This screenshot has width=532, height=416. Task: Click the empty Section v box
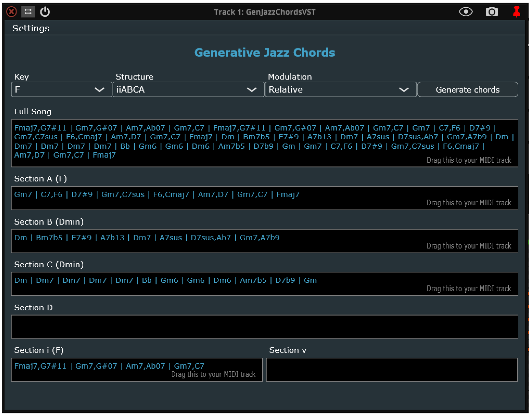pyautogui.click(x=392, y=369)
